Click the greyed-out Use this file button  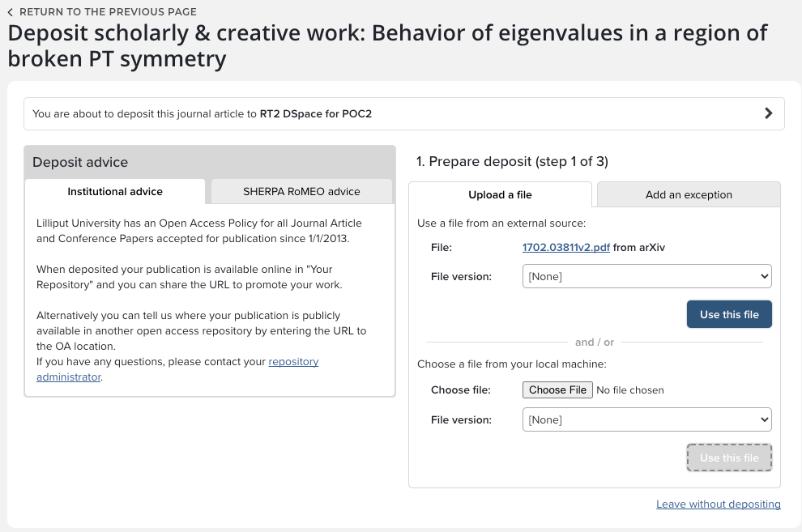coord(729,458)
